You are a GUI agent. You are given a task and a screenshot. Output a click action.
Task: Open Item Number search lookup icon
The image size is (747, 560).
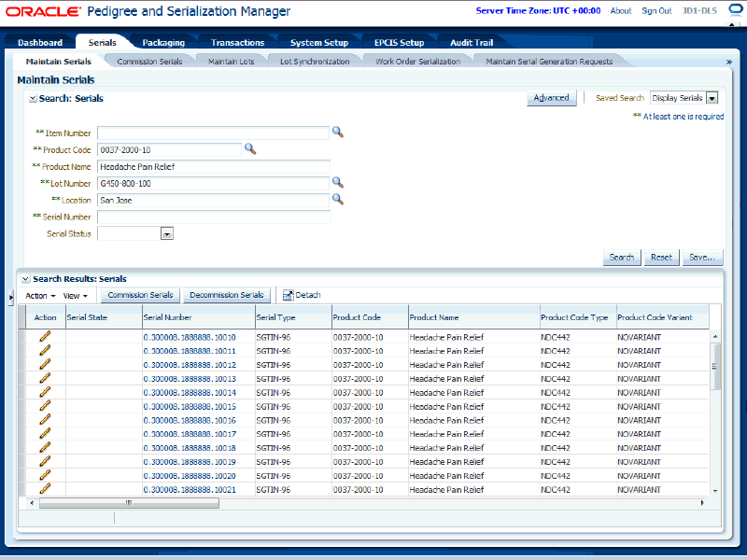pos(338,133)
